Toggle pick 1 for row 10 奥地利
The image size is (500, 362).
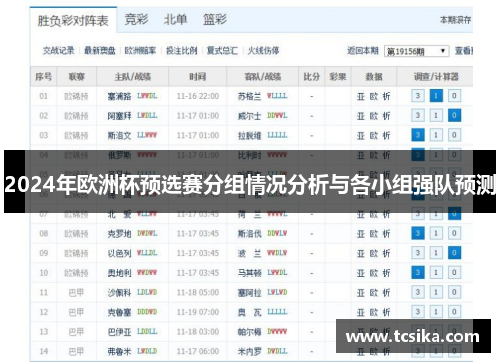tap(436, 273)
